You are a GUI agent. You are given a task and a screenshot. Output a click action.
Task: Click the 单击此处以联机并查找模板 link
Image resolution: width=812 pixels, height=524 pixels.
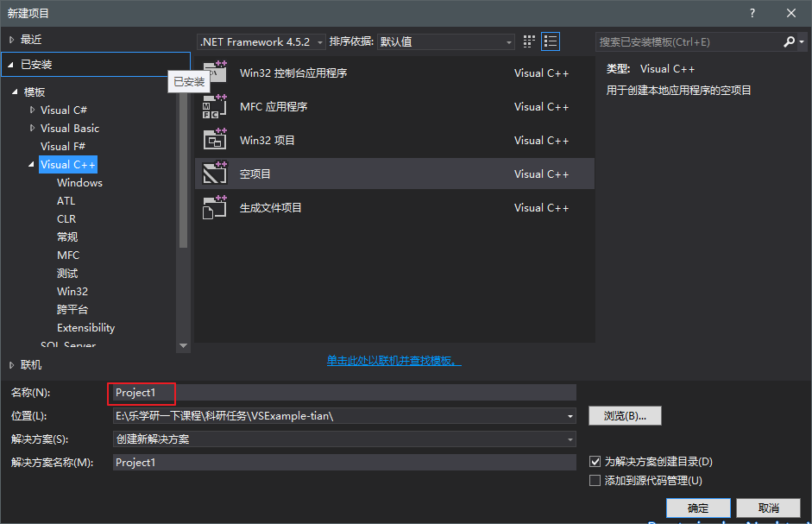tap(393, 360)
